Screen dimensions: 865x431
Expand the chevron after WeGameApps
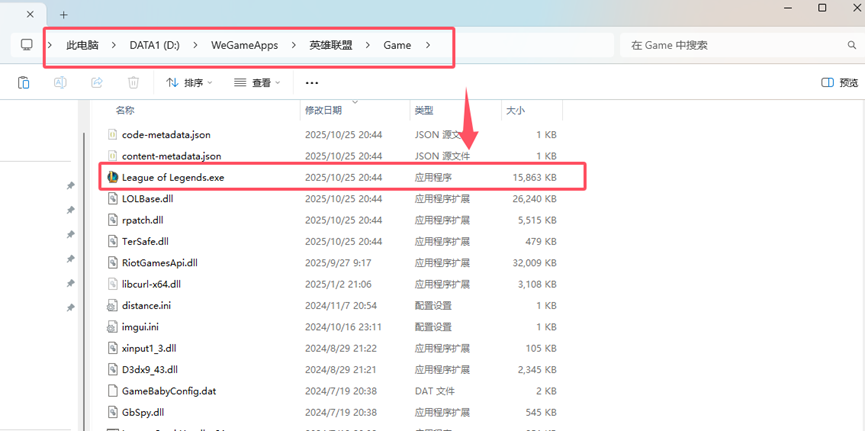click(x=293, y=45)
